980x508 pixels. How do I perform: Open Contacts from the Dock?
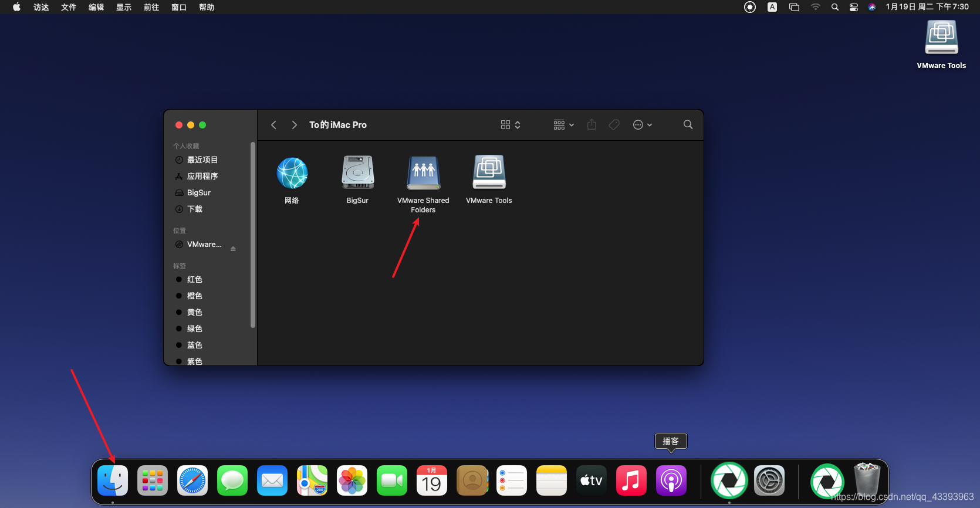[472, 480]
